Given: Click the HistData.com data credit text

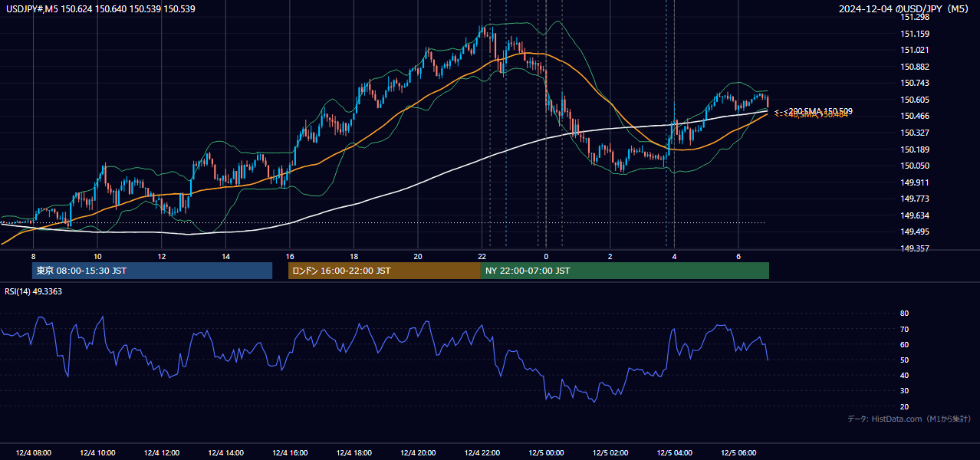Looking at the screenshot, I should (x=909, y=419).
